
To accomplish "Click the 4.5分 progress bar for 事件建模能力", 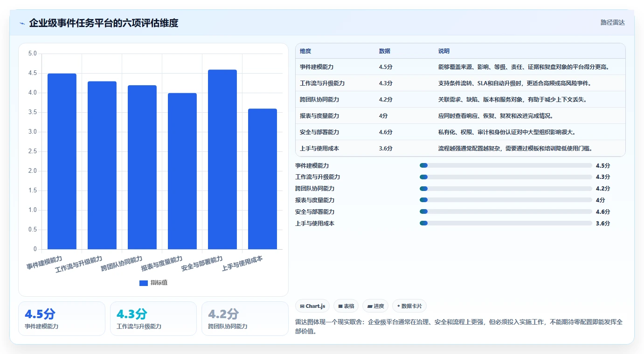I will tap(506, 165).
